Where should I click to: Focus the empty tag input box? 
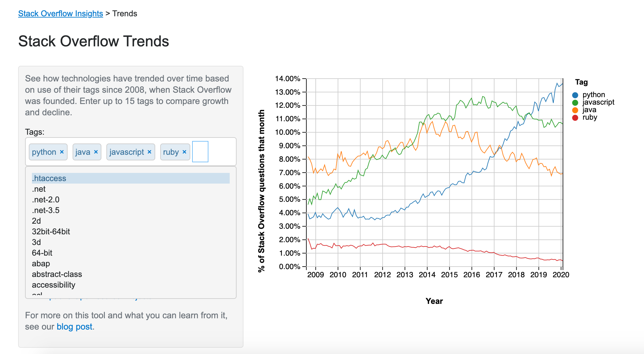[x=200, y=152]
